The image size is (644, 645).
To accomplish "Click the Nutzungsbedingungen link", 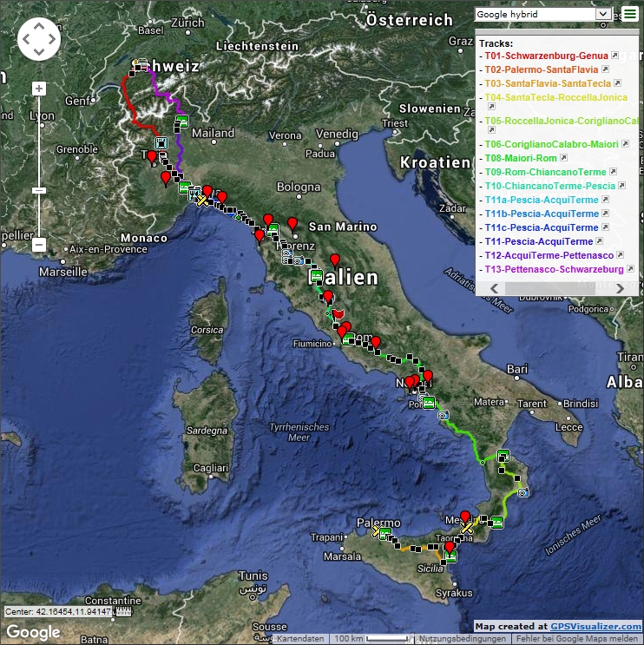I will 461,639.
